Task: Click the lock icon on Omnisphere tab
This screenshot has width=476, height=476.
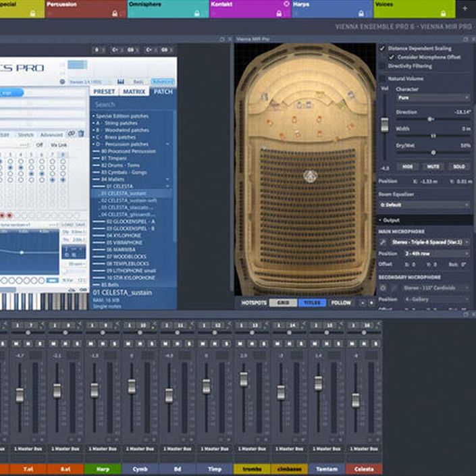Action: (x=197, y=14)
